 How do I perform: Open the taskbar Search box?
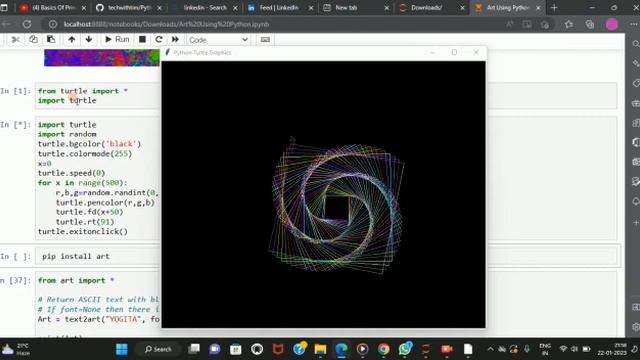(x=158, y=349)
